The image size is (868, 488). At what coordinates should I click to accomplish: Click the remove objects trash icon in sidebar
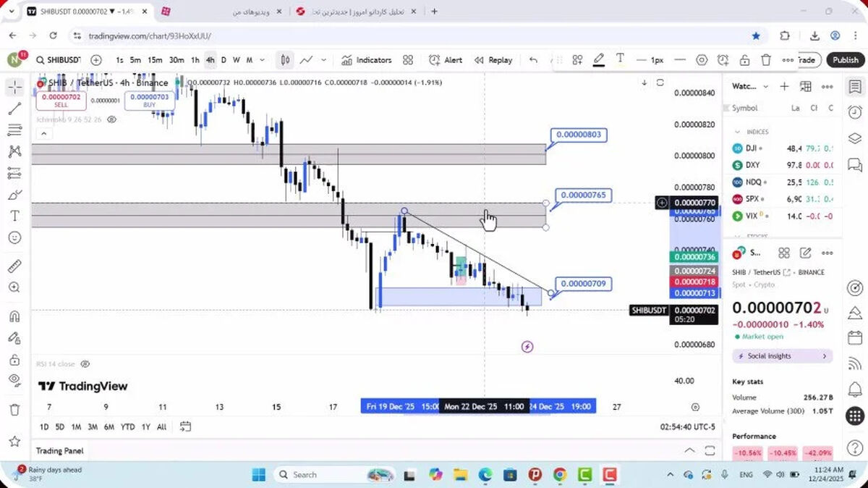point(14,410)
